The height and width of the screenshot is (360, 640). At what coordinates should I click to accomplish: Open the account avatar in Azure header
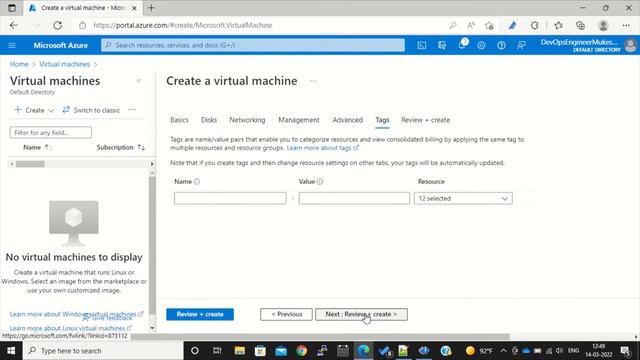pos(631,45)
